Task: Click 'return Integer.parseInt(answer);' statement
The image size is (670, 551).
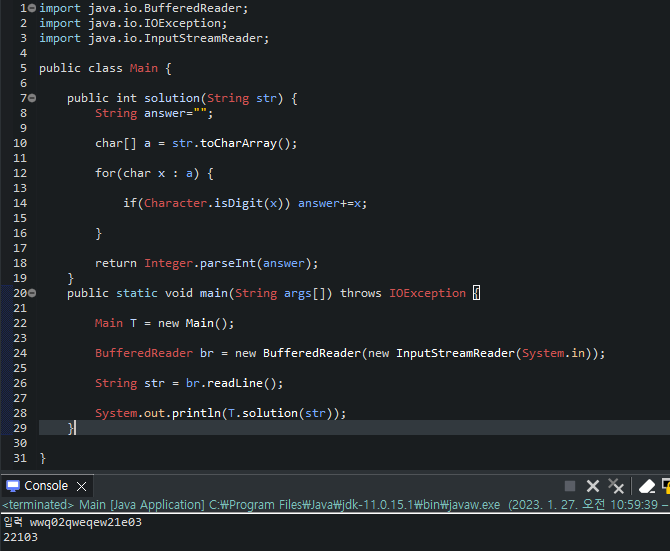Action: click(x=206, y=263)
